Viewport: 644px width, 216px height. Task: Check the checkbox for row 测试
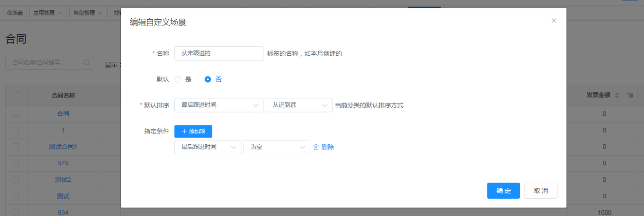coord(16,196)
